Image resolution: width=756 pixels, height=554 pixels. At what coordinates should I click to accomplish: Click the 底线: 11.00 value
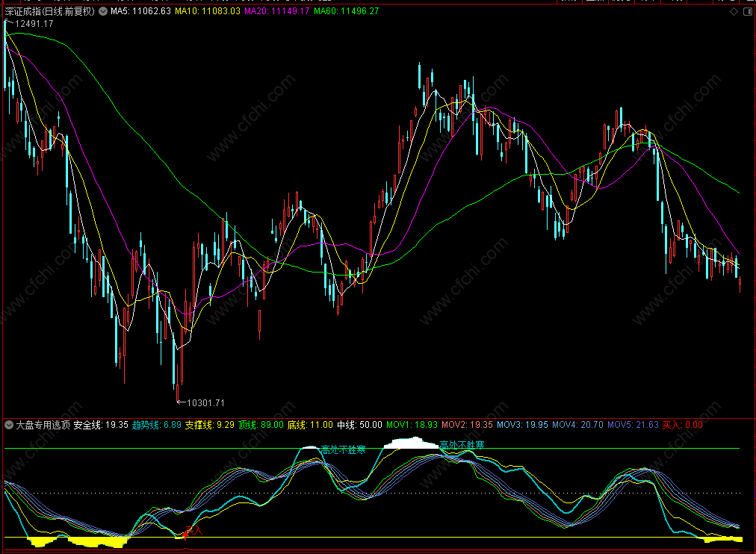[310, 425]
